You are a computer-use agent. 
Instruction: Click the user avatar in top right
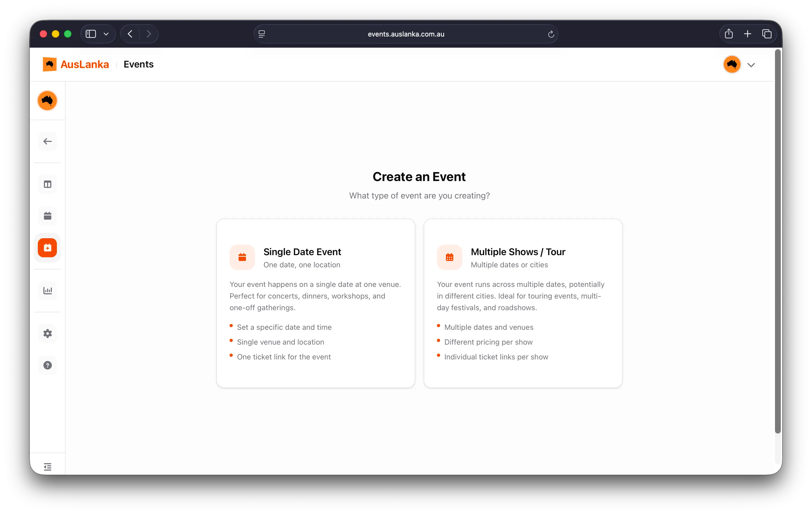point(732,64)
